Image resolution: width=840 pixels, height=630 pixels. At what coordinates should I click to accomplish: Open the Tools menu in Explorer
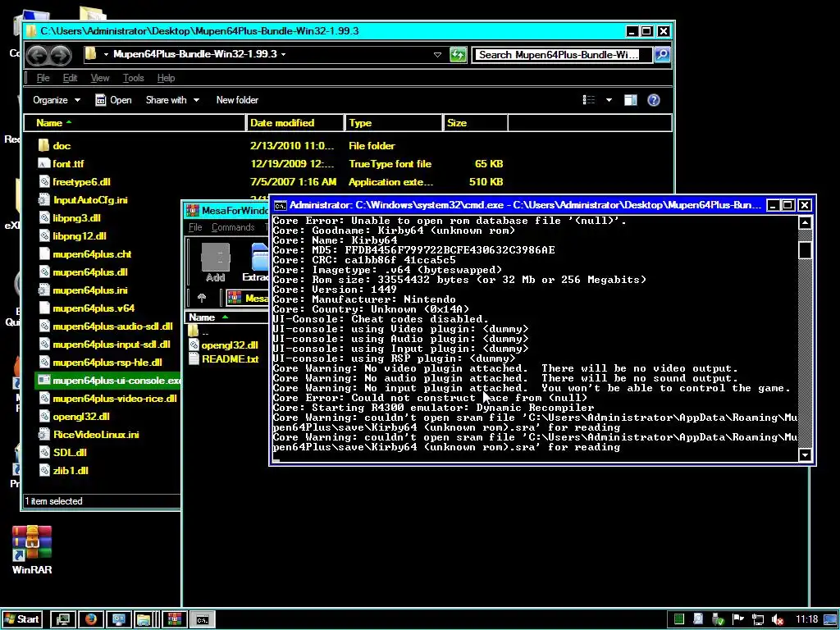click(134, 78)
